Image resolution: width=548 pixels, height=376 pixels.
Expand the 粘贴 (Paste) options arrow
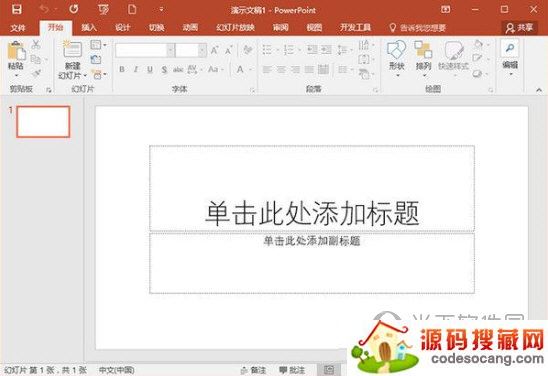[16, 75]
